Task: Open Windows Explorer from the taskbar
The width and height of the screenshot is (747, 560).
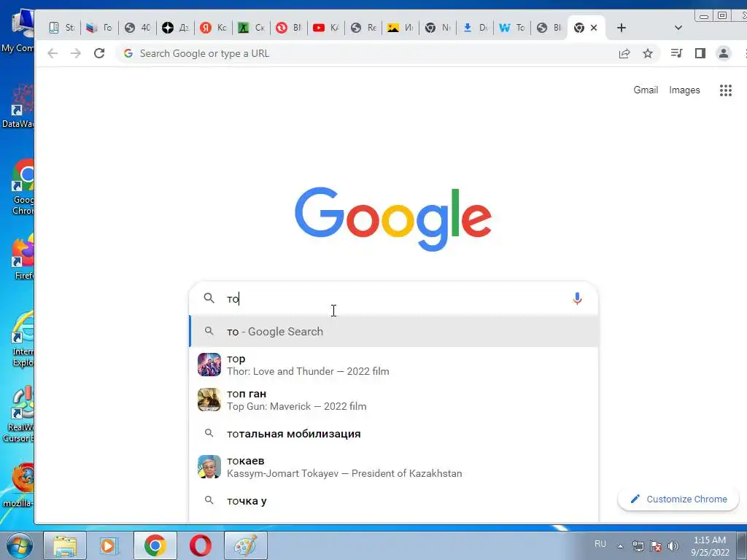Action: [65, 545]
